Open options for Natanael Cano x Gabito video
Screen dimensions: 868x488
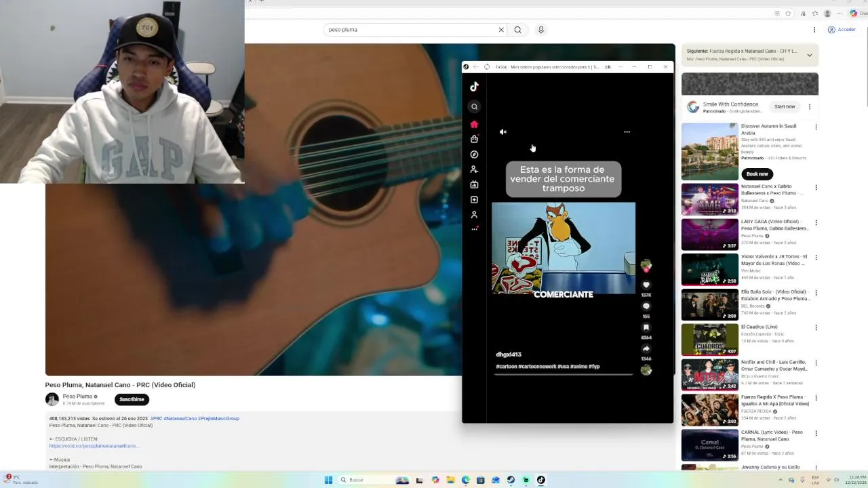tap(816, 187)
